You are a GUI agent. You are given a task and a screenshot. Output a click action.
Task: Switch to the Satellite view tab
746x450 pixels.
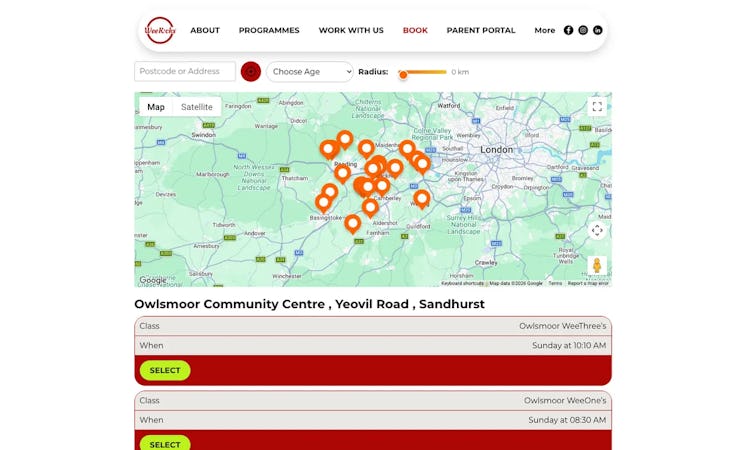pyautogui.click(x=196, y=107)
